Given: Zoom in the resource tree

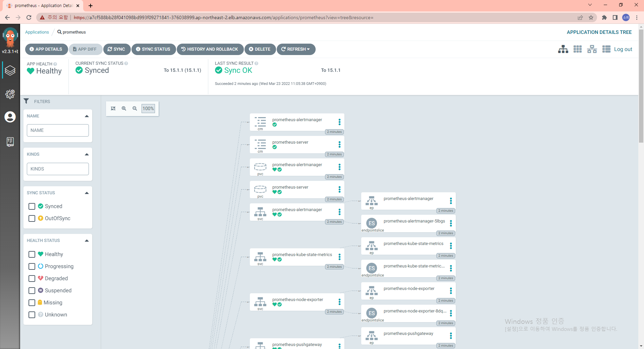Looking at the screenshot, I should tap(124, 108).
